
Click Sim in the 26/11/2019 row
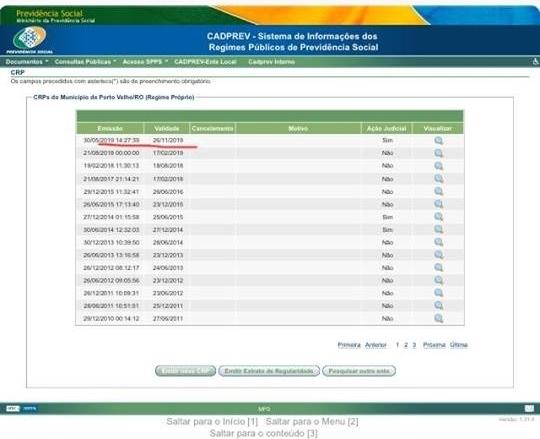pyautogui.click(x=387, y=140)
